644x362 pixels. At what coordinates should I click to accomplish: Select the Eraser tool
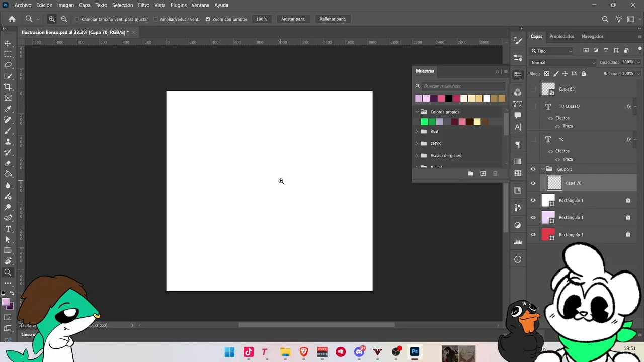point(8,163)
